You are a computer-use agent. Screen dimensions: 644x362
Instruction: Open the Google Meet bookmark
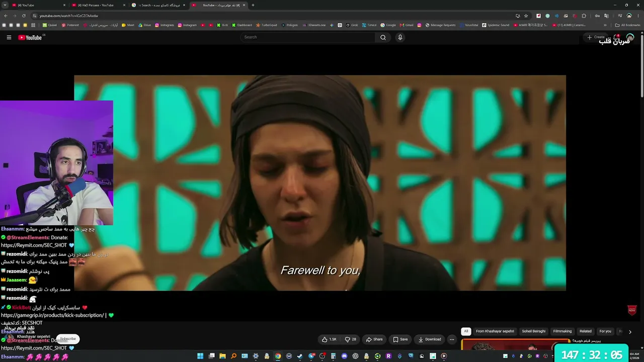point(128,25)
